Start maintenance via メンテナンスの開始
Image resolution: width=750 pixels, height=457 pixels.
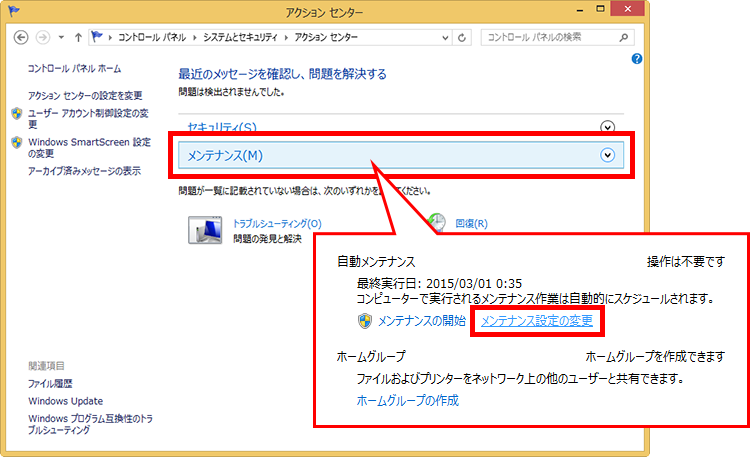tap(421, 321)
